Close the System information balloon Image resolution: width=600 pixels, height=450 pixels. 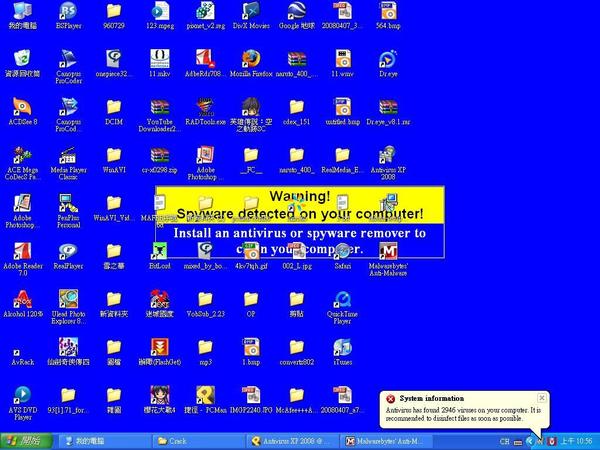point(542,398)
